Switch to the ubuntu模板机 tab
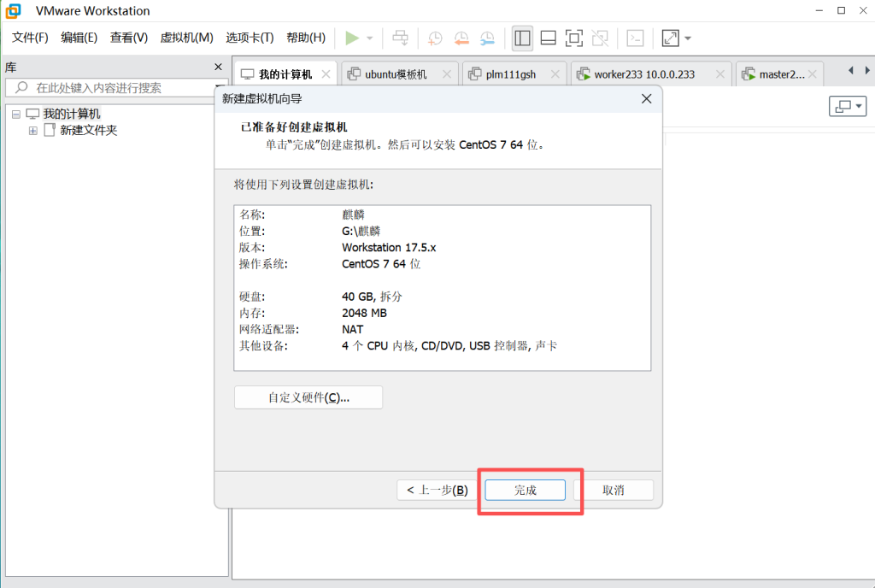875x588 pixels. tap(396, 74)
